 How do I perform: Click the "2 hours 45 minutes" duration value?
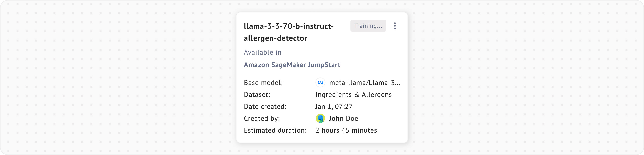click(x=346, y=130)
